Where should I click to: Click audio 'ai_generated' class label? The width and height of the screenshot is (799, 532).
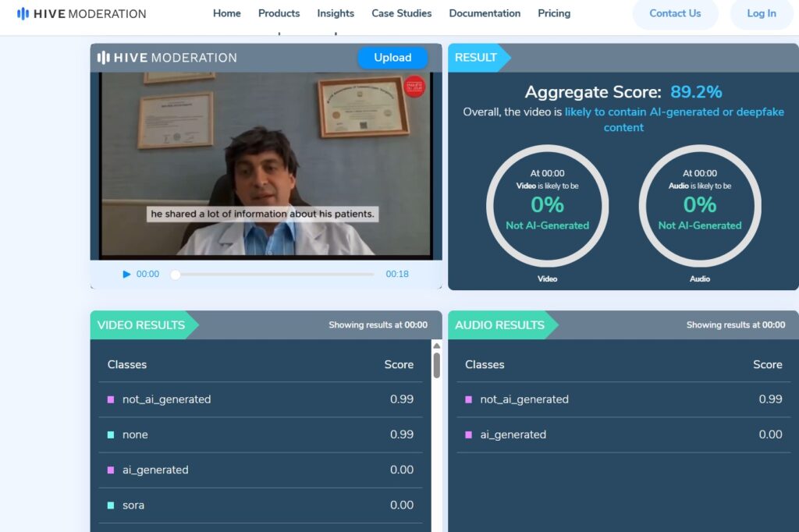(x=513, y=434)
